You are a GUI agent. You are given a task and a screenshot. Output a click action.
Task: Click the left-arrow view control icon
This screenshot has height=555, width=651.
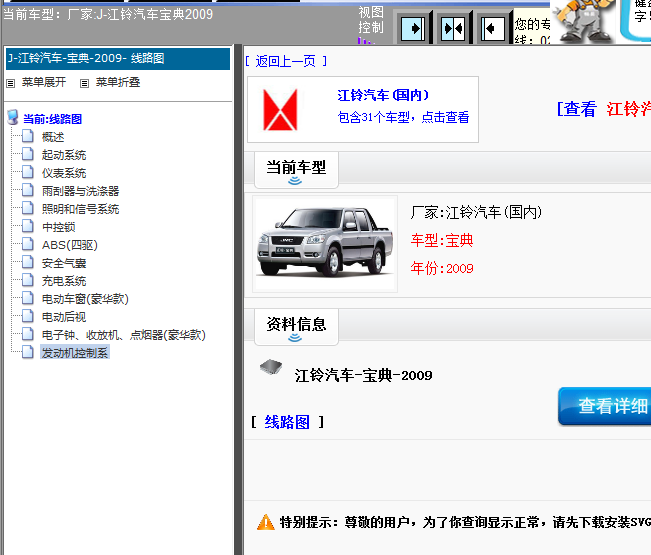(x=492, y=28)
